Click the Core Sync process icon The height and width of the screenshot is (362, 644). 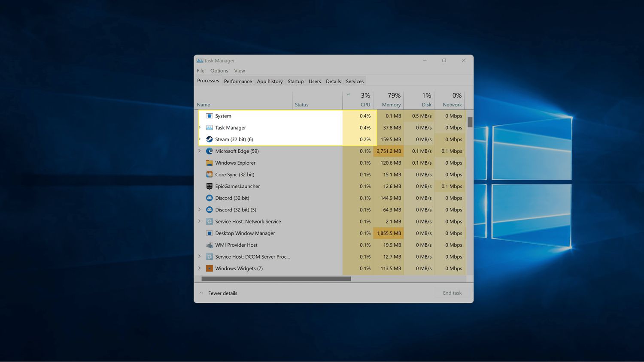click(209, 175)
